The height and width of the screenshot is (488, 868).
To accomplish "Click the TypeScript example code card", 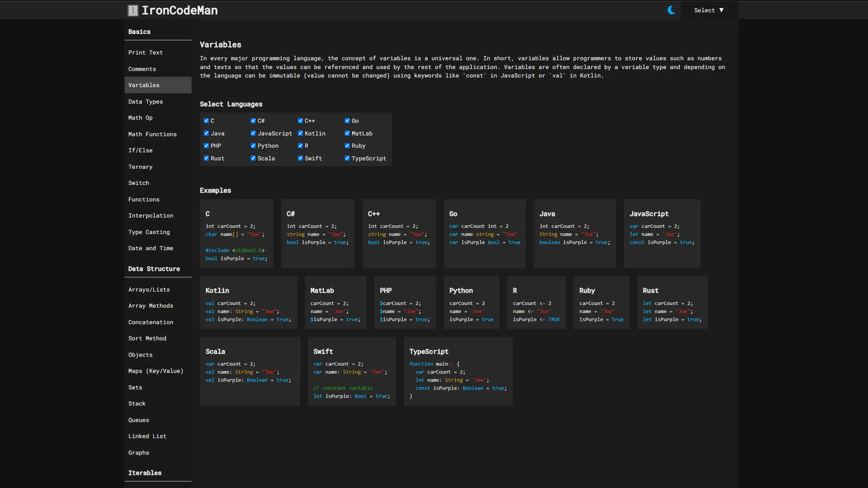I will tap(458, 371).
